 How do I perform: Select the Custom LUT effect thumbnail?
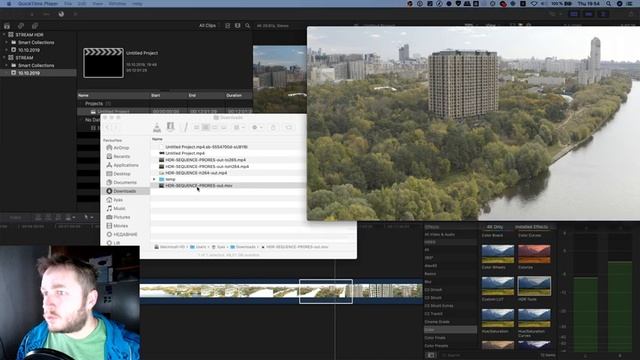(498, 286)
